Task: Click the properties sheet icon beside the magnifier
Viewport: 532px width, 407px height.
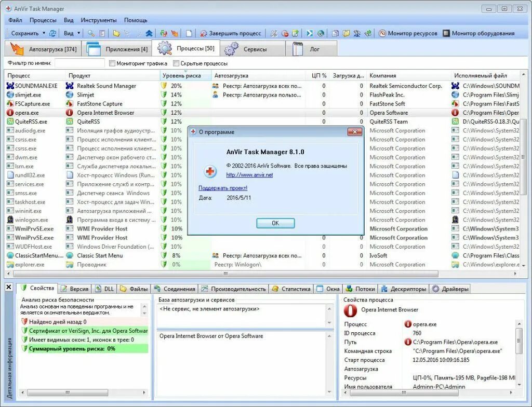Action: click(102, 33)
